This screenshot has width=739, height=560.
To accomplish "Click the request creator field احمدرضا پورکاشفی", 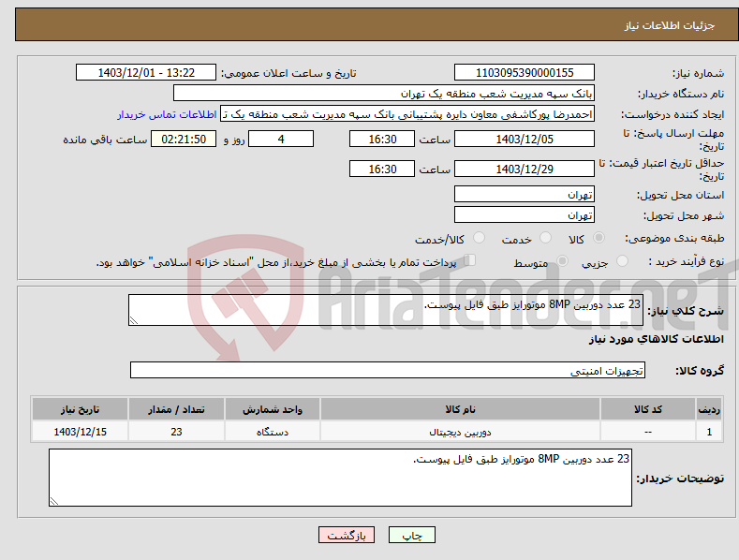I will [x=407, y=114].
